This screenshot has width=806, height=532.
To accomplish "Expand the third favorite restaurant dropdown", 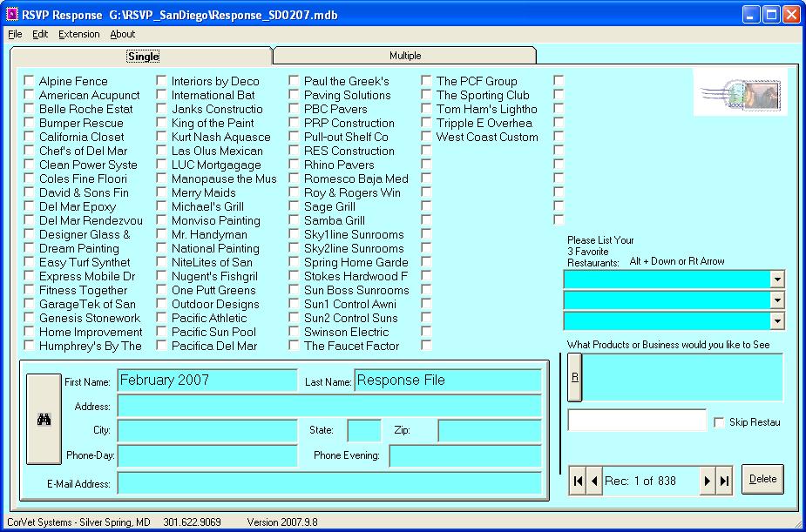I will [776, 320].
